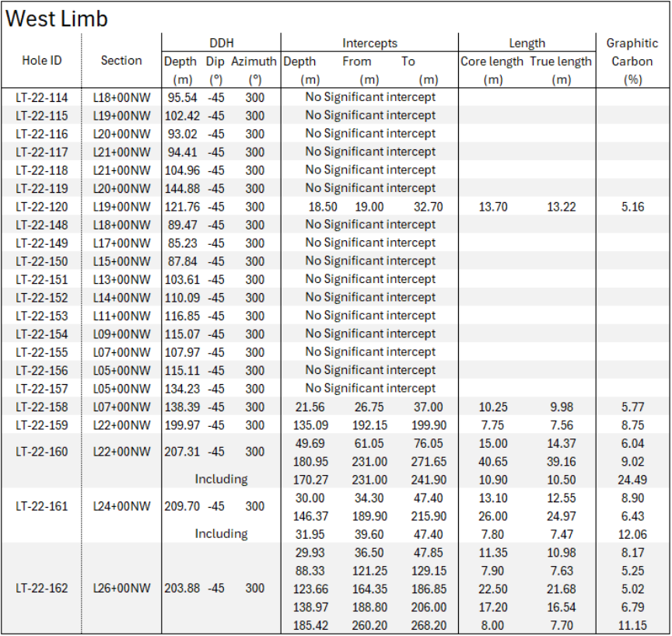The image size is (672, 636).
Task: Select the True length column header
Action: point(561,61)
